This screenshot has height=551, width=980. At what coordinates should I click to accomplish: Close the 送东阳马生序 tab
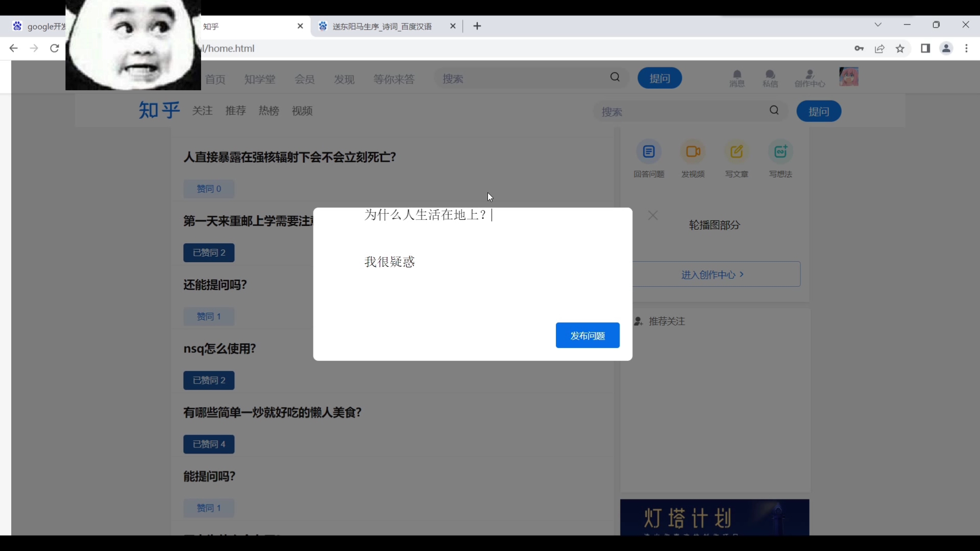(x=453, y=26)
